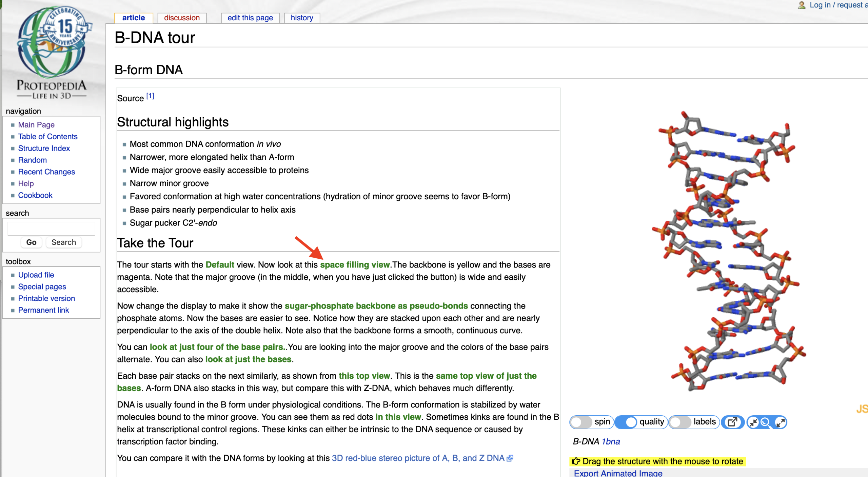This screenshot has width=868, height=477.
Task: Open the source reference [1] footnote
Action: click(x=150, y=96)
